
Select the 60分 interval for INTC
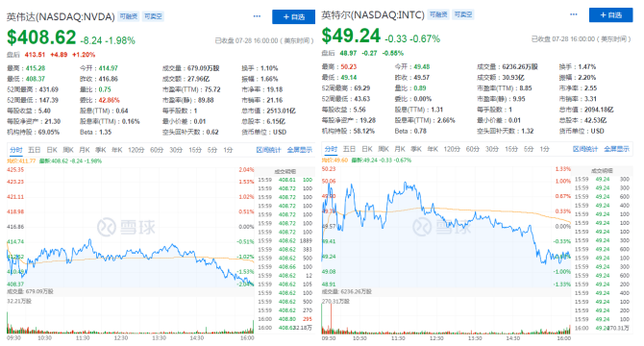click(472, 149)
